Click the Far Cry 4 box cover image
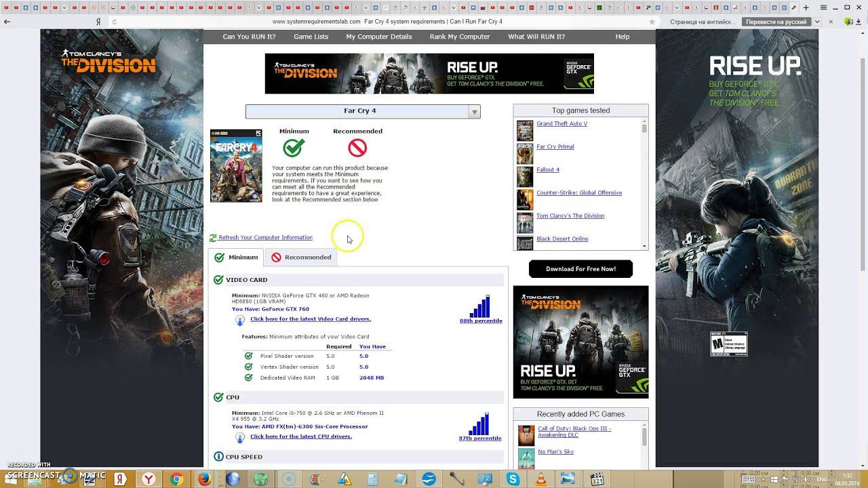This screenshot has width=868, height=488. pyautogui.click(x=236, y=166)
